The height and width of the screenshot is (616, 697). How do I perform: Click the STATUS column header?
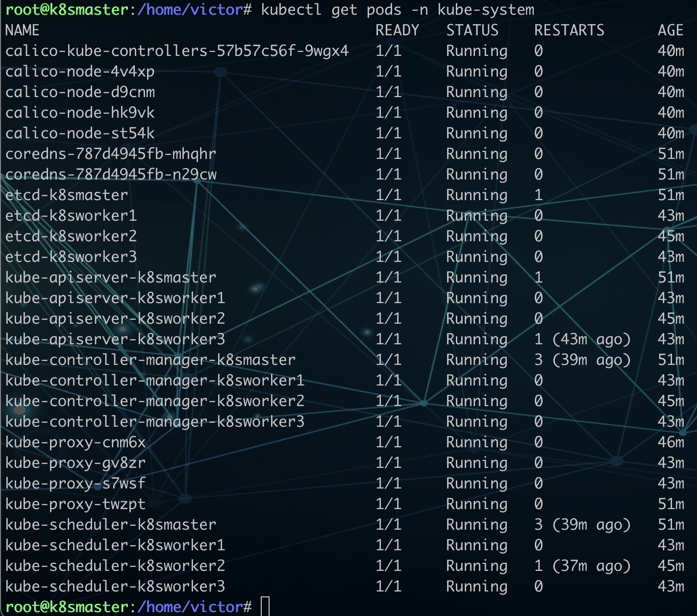click(472, 30)
